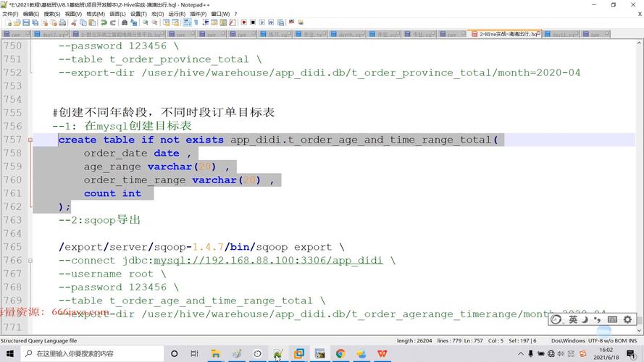Image resolution: width=644 pixels, height=362 pixels.
Task: Click the Zoom Out toolbar icon
Action: (x=154, y=22)
